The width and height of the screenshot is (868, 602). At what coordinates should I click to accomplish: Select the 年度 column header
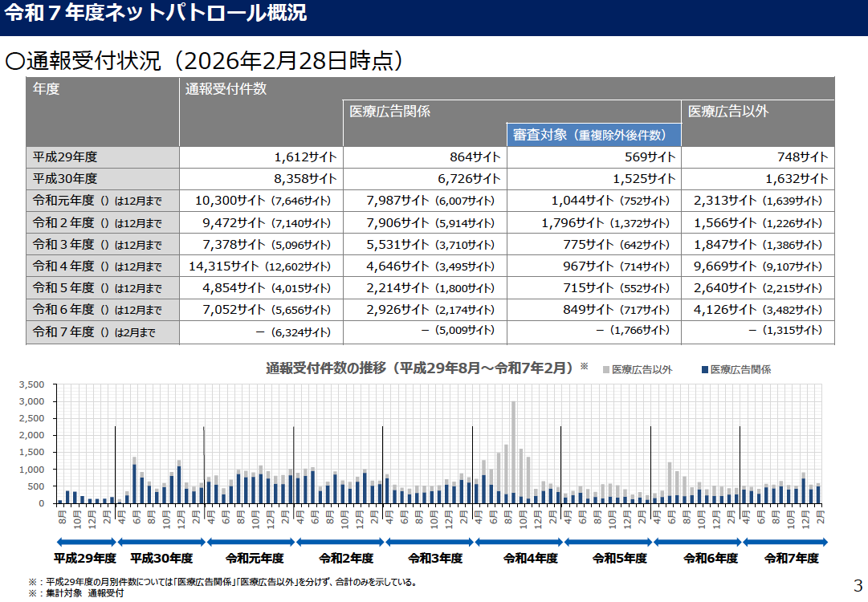(103, 112)
